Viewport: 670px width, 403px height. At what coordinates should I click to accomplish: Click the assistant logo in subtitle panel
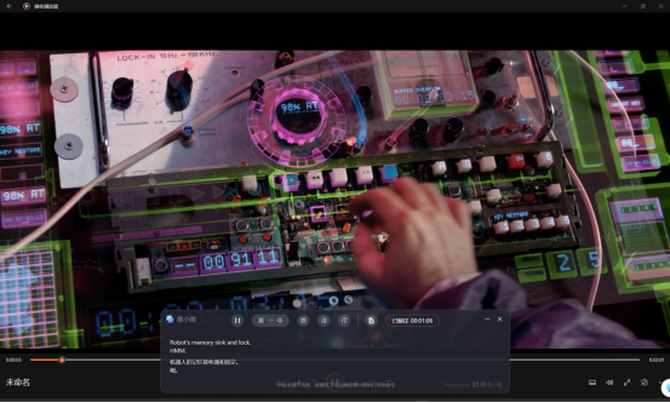(170, 319)
